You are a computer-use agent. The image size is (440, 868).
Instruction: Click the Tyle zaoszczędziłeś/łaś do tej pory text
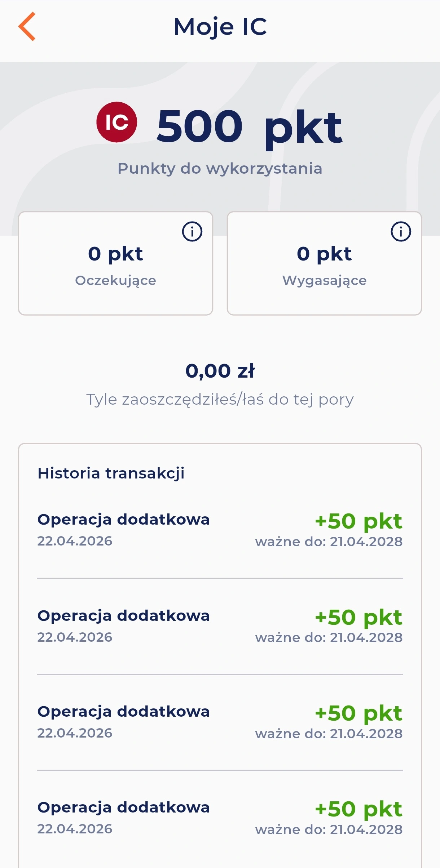(220, 399)
